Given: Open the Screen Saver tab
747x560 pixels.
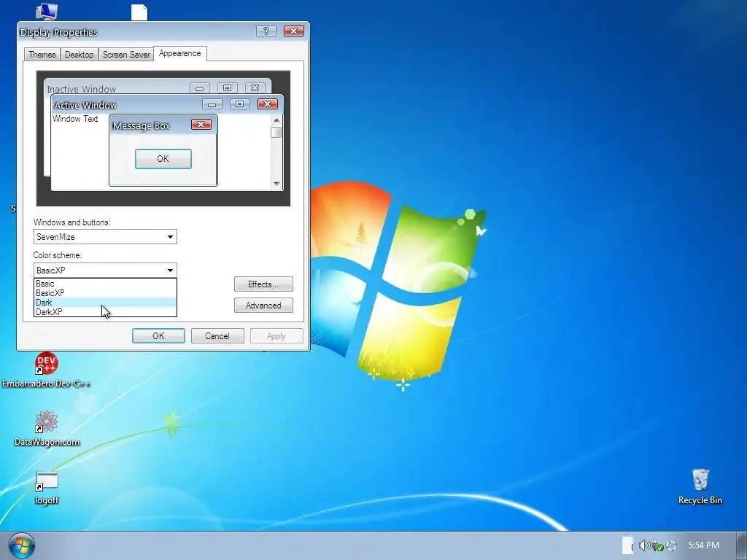Looking at the screenshot, I should click(x=126, y=54).
